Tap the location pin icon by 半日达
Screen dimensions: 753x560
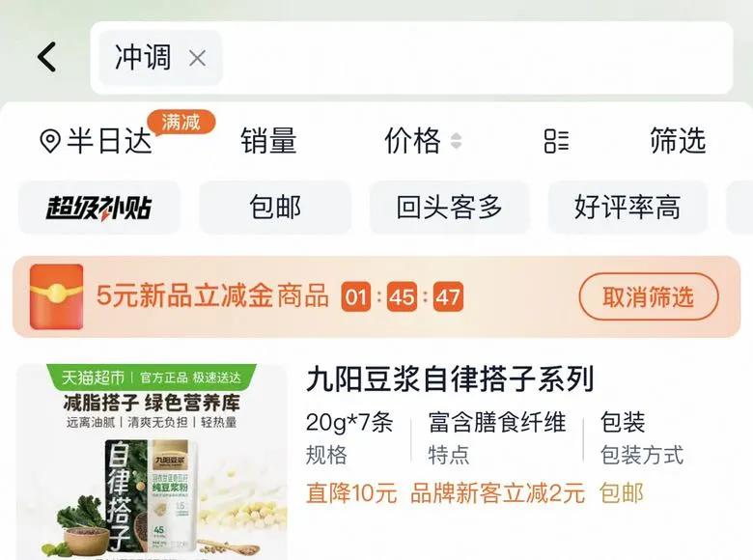(x=49, y=141)
